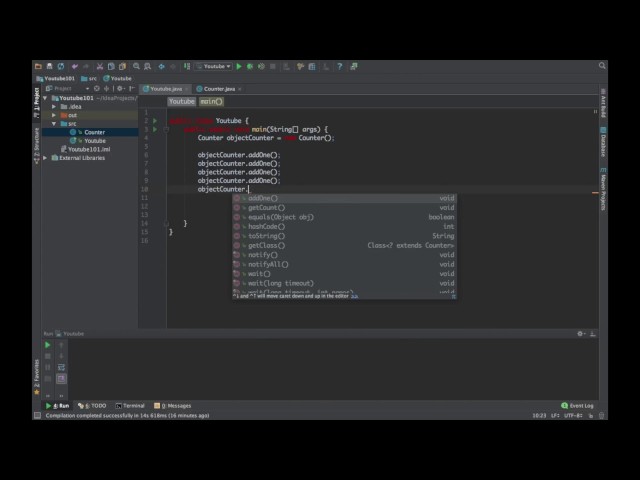Click the Scroll from Source target icon
Screen dimensions: 640x480
pos(97,89)
